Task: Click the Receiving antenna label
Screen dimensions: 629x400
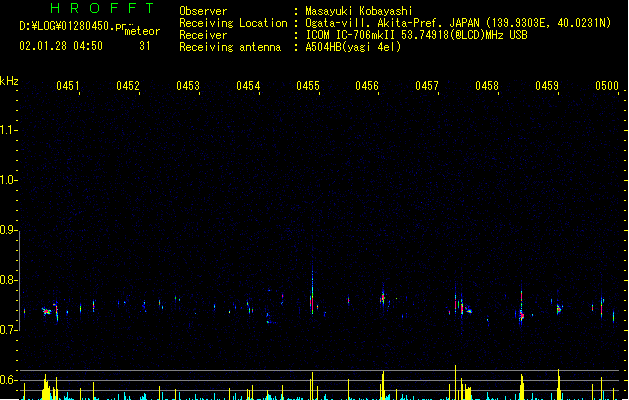Action: tap(230, 47)
